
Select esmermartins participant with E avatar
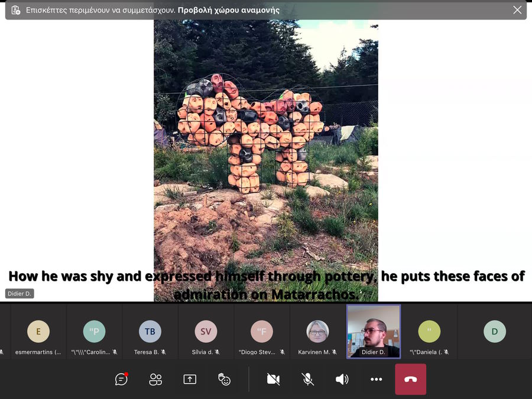[x=38, y=332]
